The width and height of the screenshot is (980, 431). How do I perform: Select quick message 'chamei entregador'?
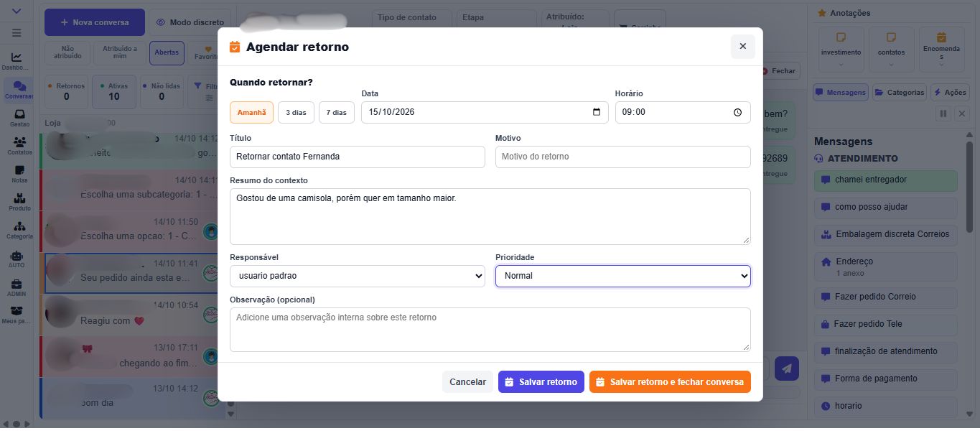(886, 180)
